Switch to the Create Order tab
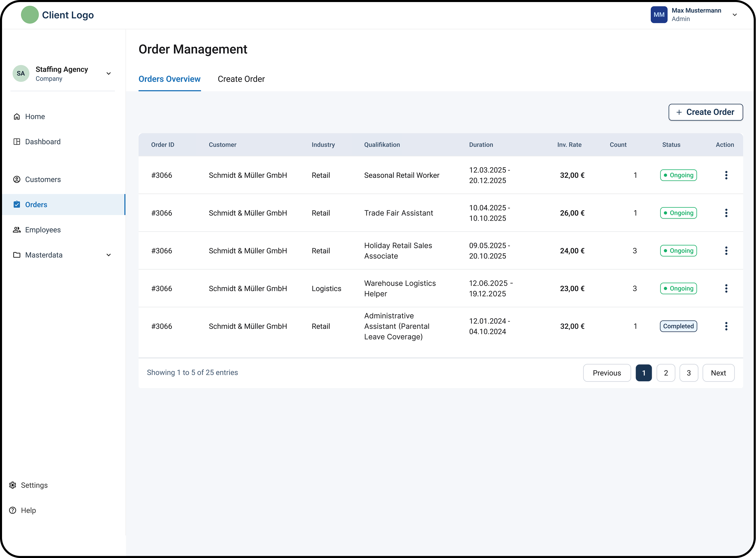Screen dimensions: 756x558 tap(241, 79)
